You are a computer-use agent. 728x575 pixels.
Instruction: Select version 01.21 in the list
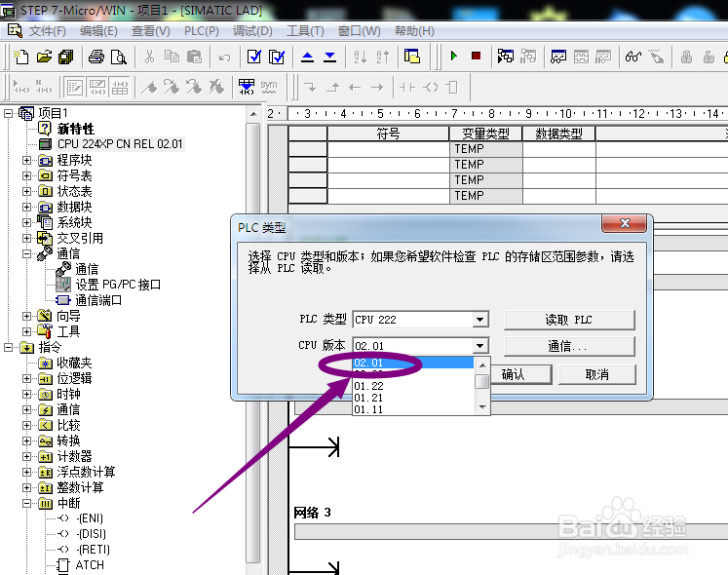click(413, 398)
